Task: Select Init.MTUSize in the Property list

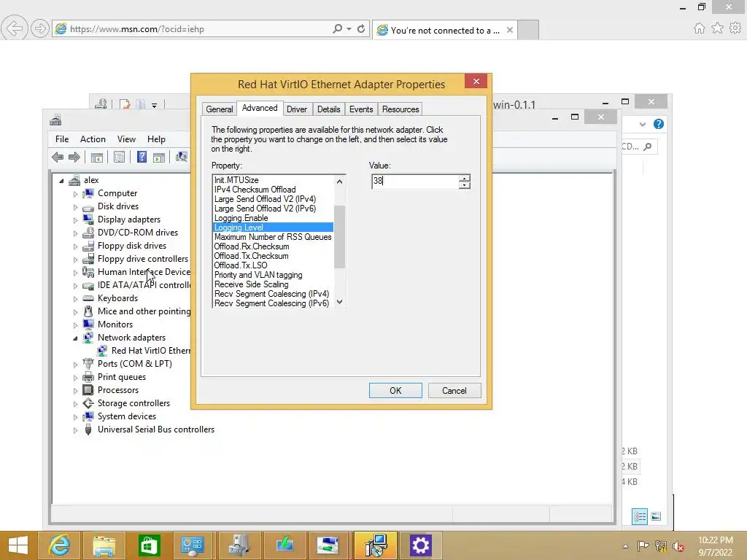Action: [273, 180]
